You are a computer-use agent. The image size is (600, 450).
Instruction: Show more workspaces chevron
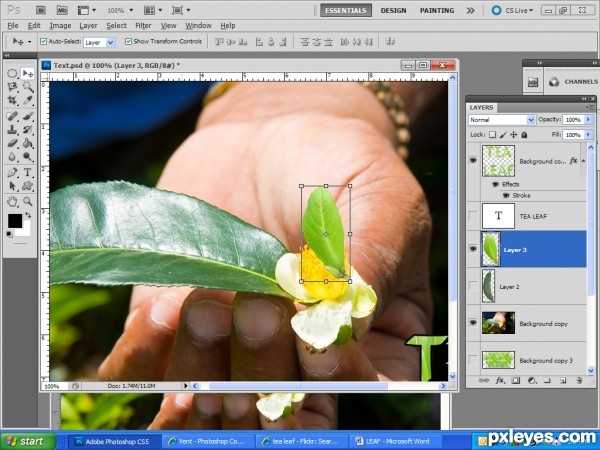coord(471,10)
